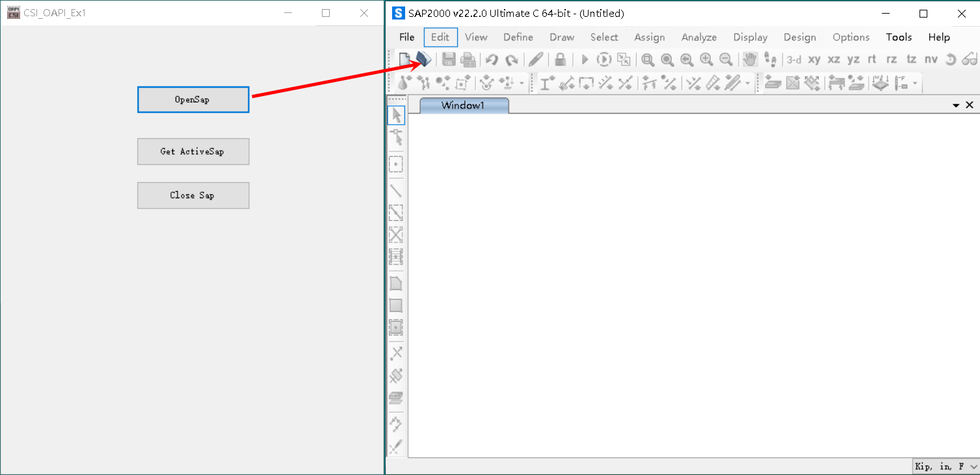Viewport: 980px width, 475px height.
Task: Click the assign joint springs icon
Action: click(x=424, y=83)
